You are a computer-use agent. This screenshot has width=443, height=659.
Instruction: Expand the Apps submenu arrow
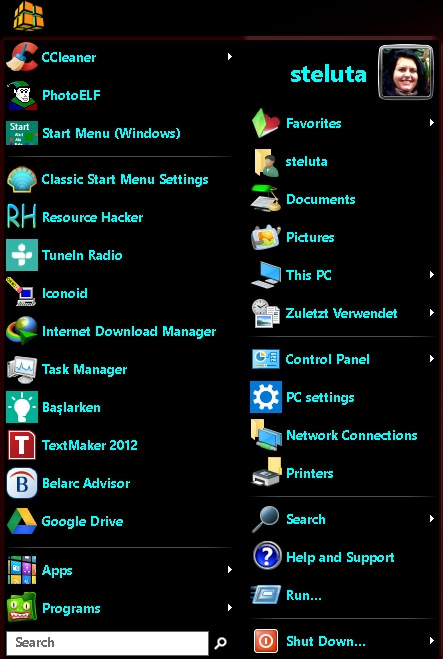pyautogui.click(x=229, y=569)
